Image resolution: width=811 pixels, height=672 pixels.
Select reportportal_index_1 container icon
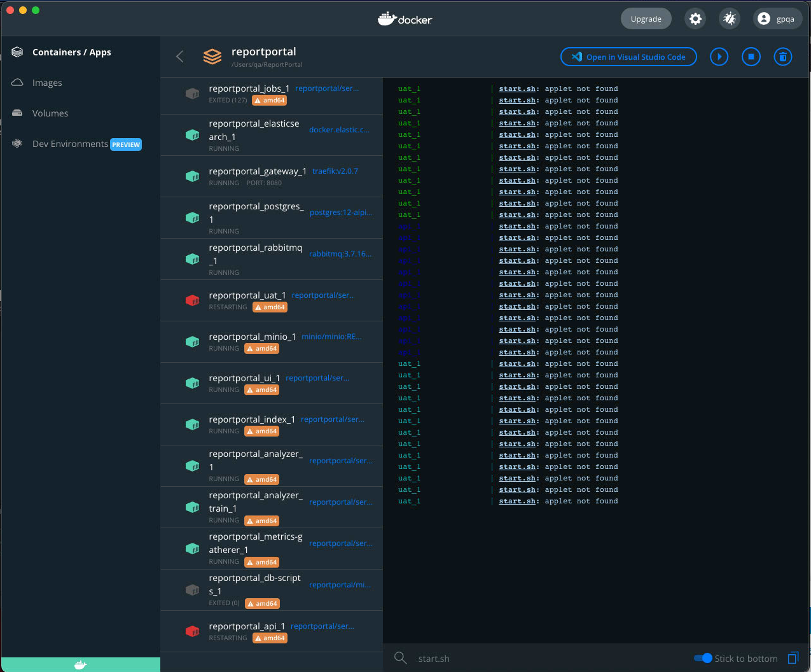(x=192, y=424)
